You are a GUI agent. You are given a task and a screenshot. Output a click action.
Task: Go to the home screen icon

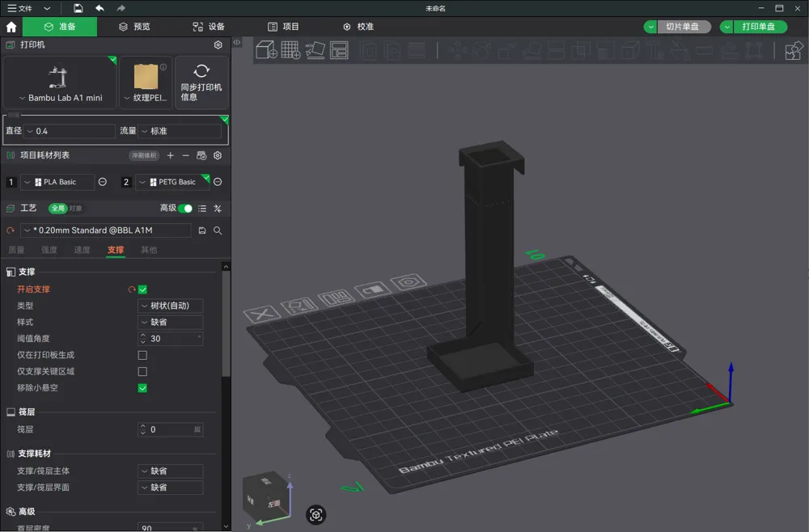click(x=11, y=27)
